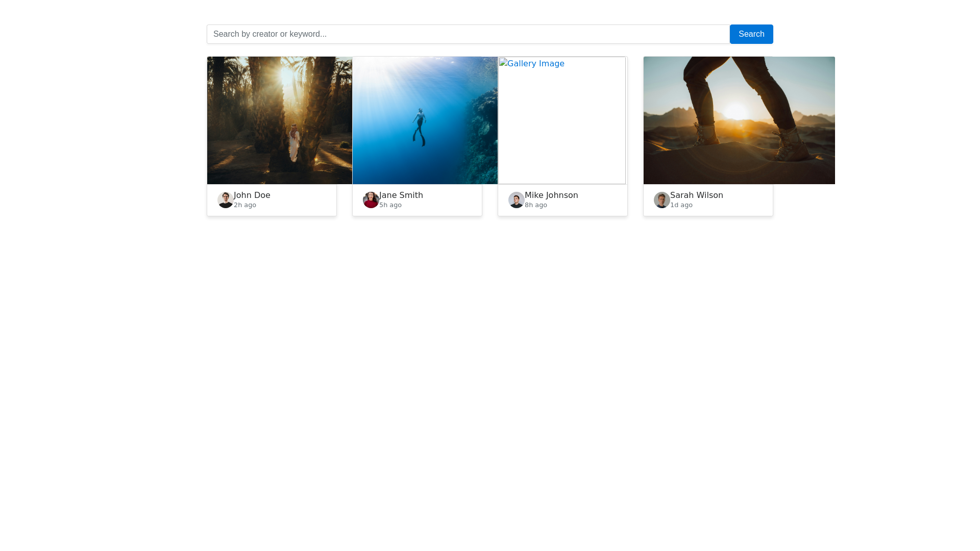Select Jane Smith's name
The width and height of the screenshot is (980, 551).
coord(401,195)
